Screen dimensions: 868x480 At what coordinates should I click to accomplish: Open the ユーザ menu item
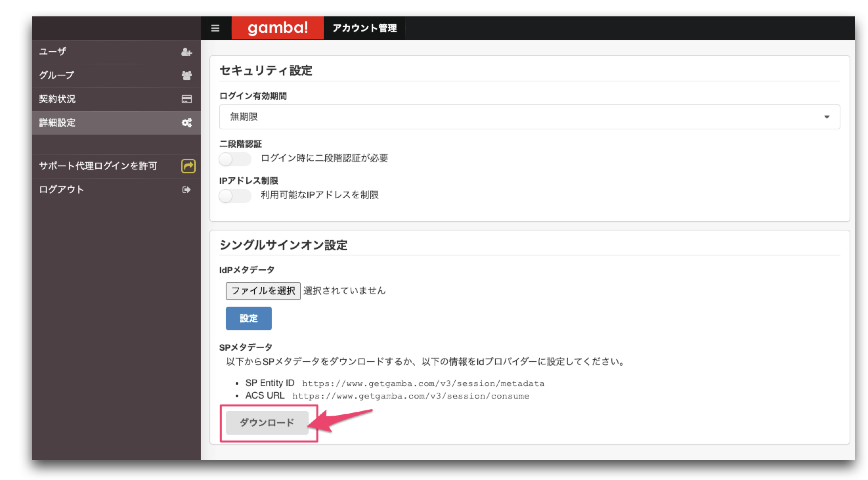tap(116, 52)
